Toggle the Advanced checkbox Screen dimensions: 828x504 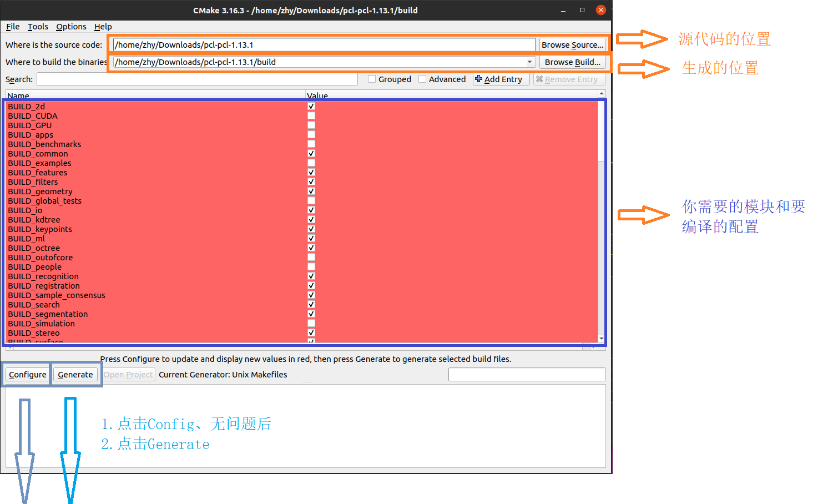422,79
